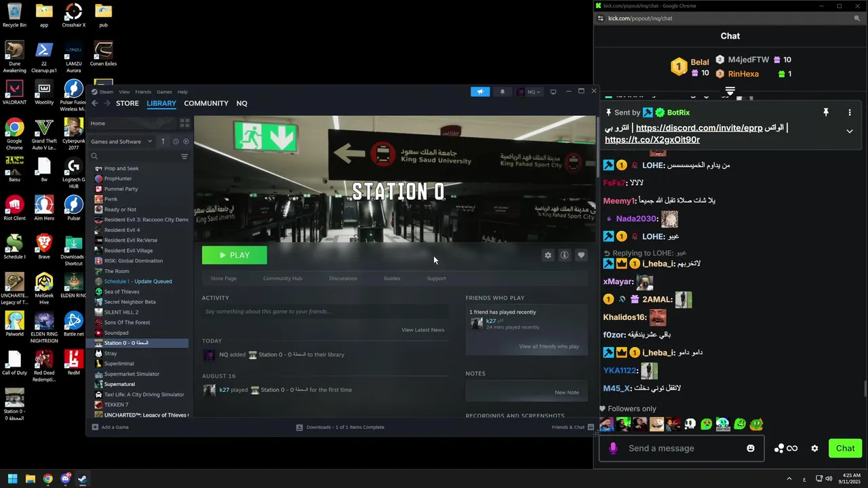
Task: Click the green PLAY button
Action: [x=235, y=255]
